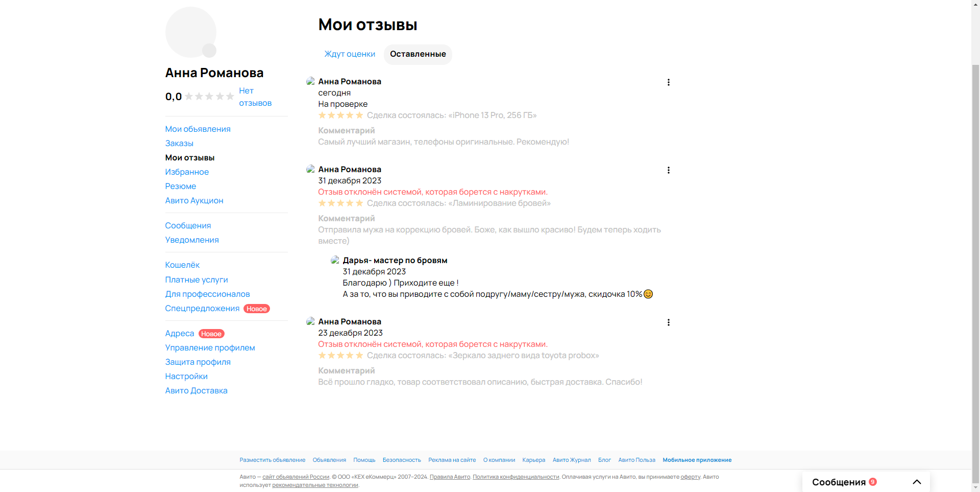This screenshot has height=492, width=980.
Task: Open Настройки in profile menu
Action: click(186, 376)
